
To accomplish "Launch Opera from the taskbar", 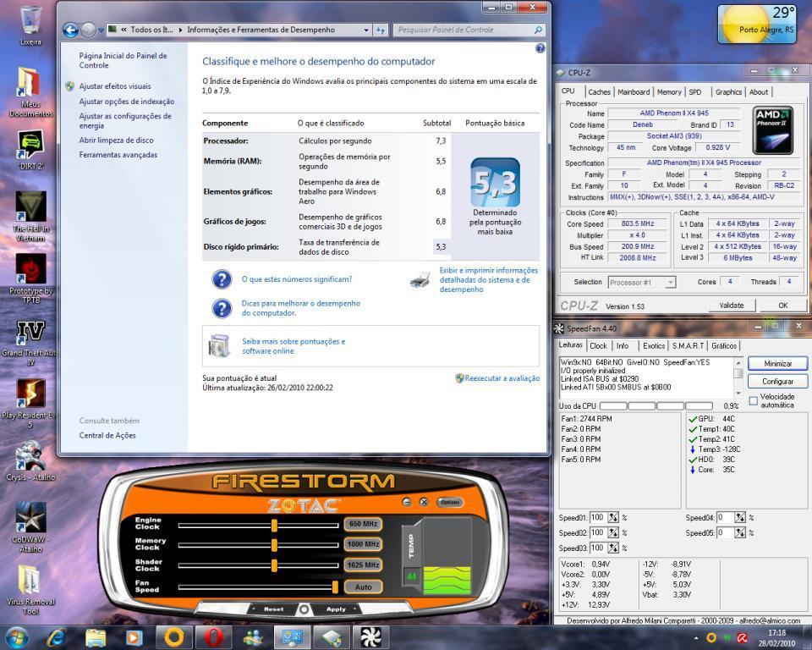I will [214, 636].
